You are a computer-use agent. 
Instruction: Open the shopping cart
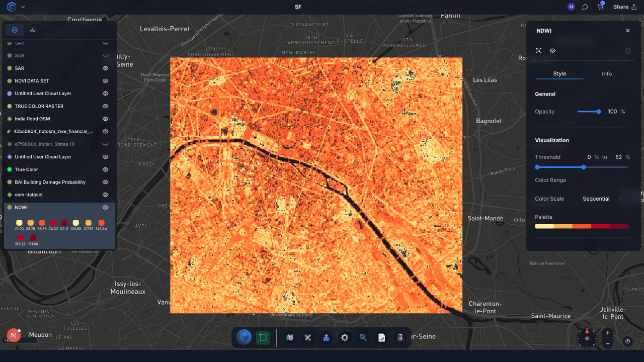[x=600, y=7]
